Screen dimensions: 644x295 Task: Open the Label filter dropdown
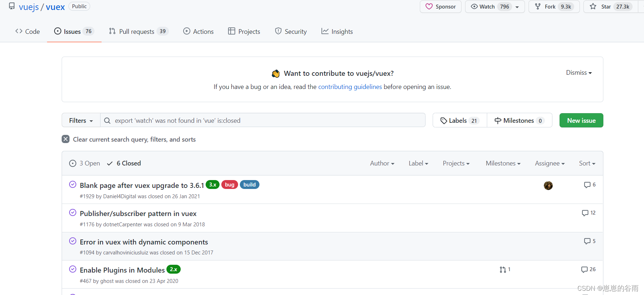418,163
